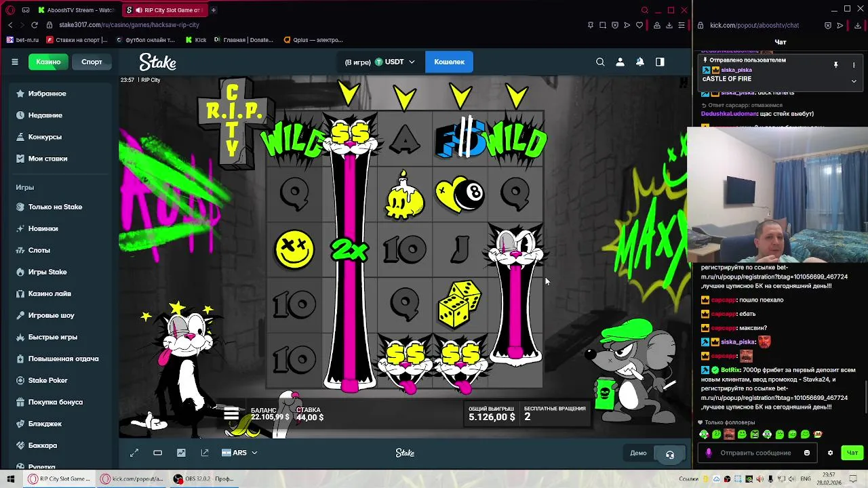Add page to bookmarks heart icon
Screen dimensions: 868x488
point(639,25)
